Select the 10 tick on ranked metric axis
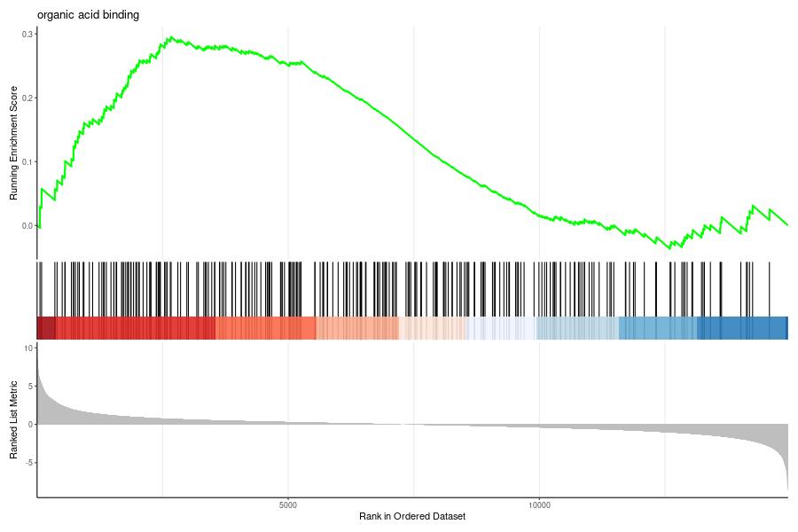 tap(27, 348)
